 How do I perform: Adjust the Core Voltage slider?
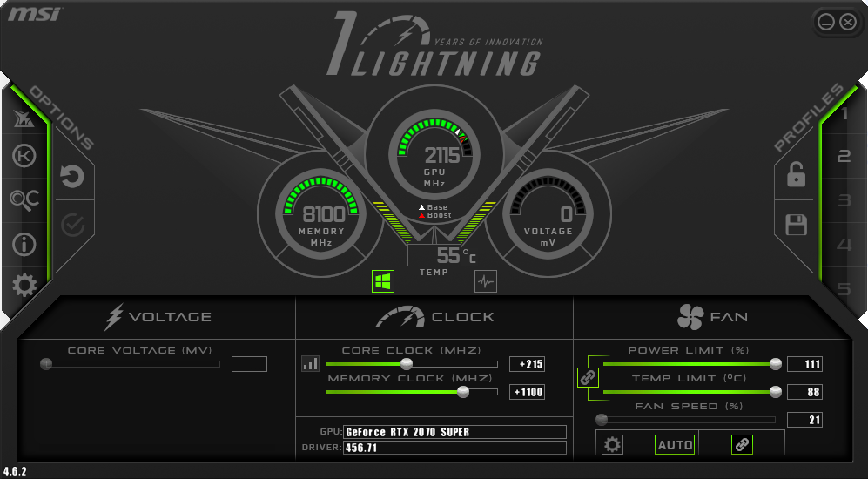(130, 364)
